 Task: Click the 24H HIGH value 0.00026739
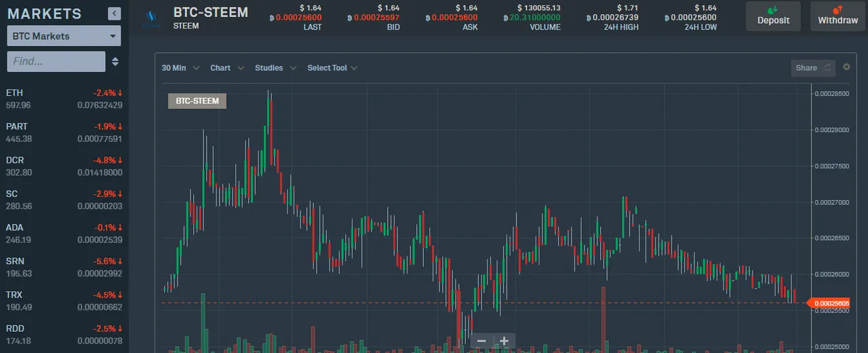[612, 17]
